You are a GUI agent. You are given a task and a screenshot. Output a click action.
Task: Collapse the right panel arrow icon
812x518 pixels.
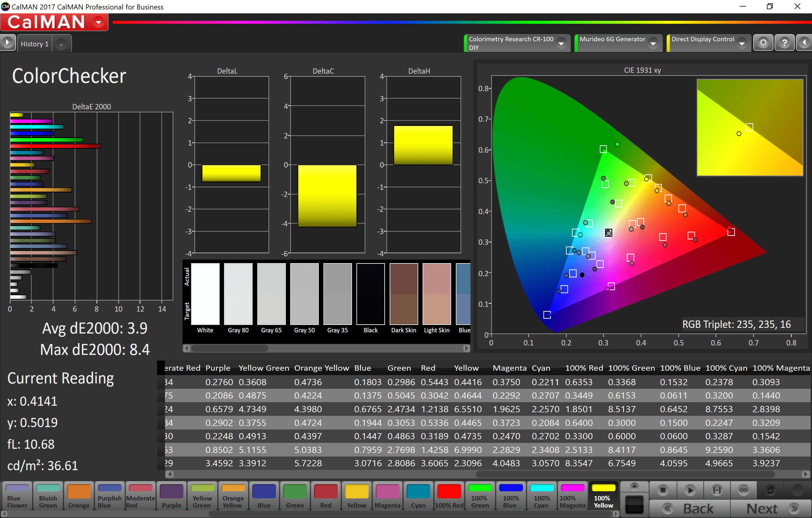804,43
